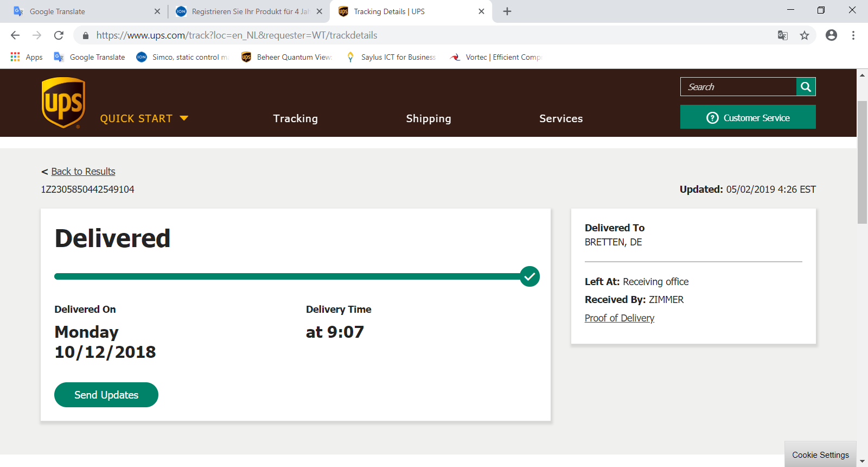The height and width of the screenshot is (467, 868).
Task: Click the Left At Receiving office text
Action: pyautogui.click(x=637, y=282)
